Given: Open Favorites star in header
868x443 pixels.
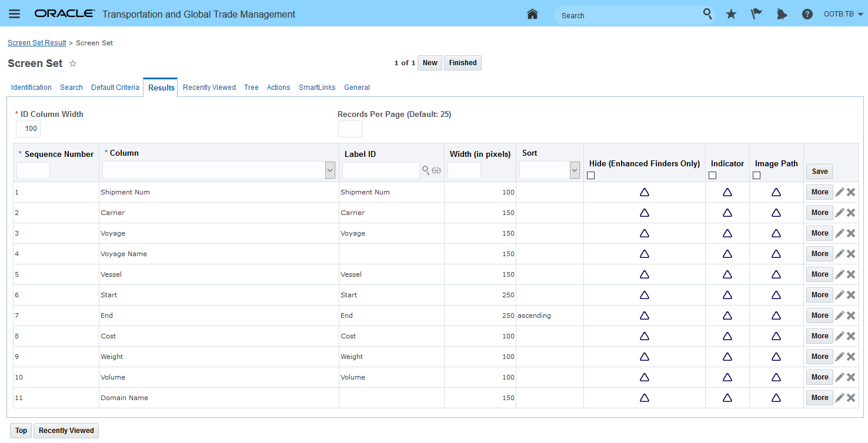Looking at the screenshot, I should point(731,14).
